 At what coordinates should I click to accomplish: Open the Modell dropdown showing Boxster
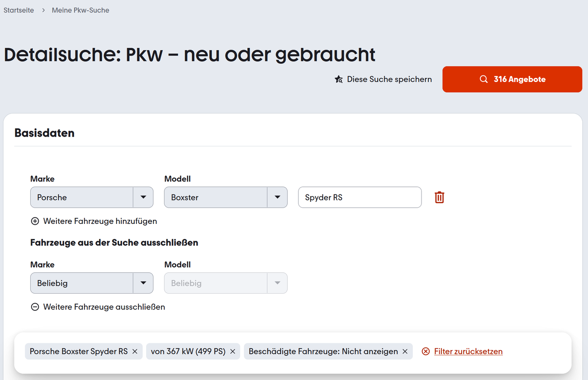pos(226,197)
